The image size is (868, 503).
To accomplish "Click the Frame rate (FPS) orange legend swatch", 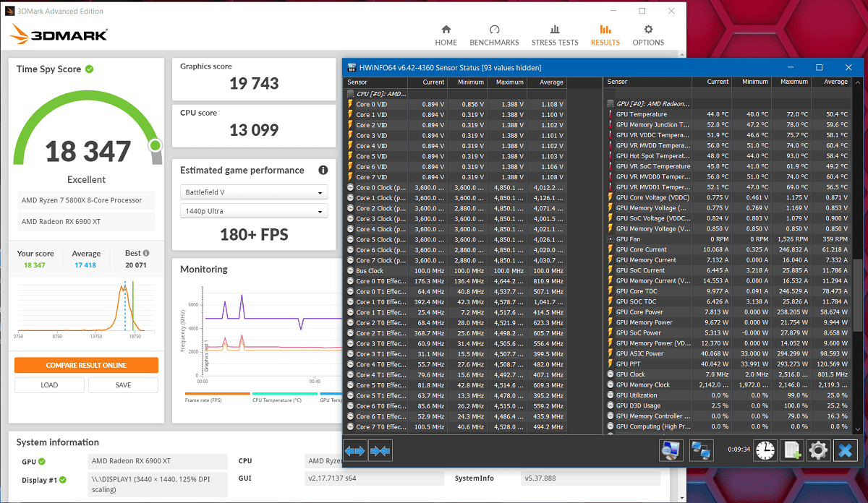I will tap(218, 394).
